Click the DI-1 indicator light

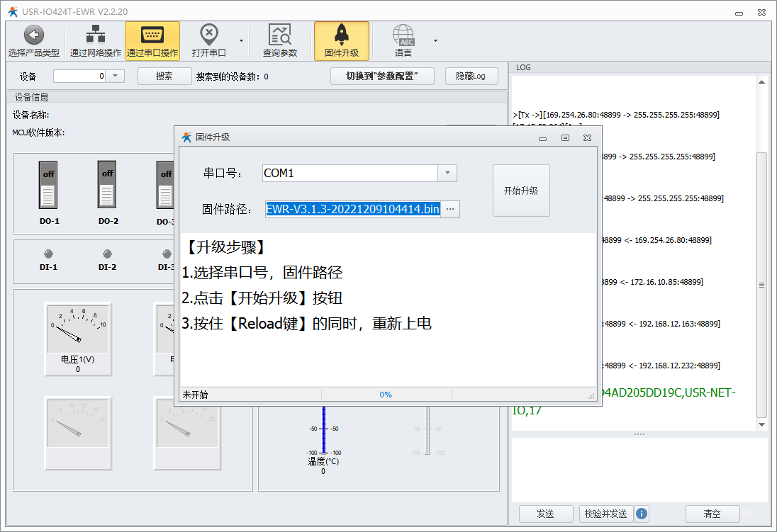tap(48, 254)
